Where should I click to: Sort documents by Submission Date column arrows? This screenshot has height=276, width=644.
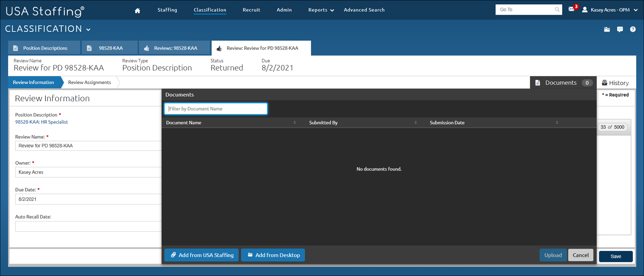pos(557,123)
